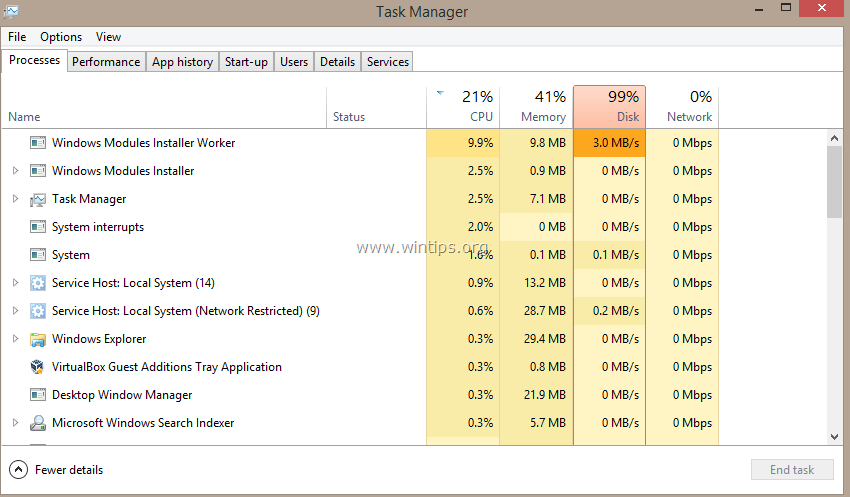Select the Desktop Window Manager process name

click(x=122, y=395)
